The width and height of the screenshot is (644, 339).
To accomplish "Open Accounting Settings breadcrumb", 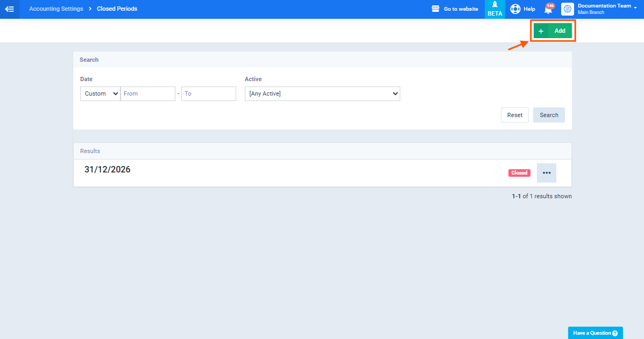I will pos(56,9).
